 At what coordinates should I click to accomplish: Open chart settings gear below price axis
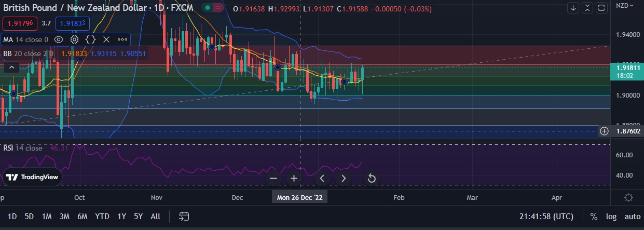[x=628, y=198]
